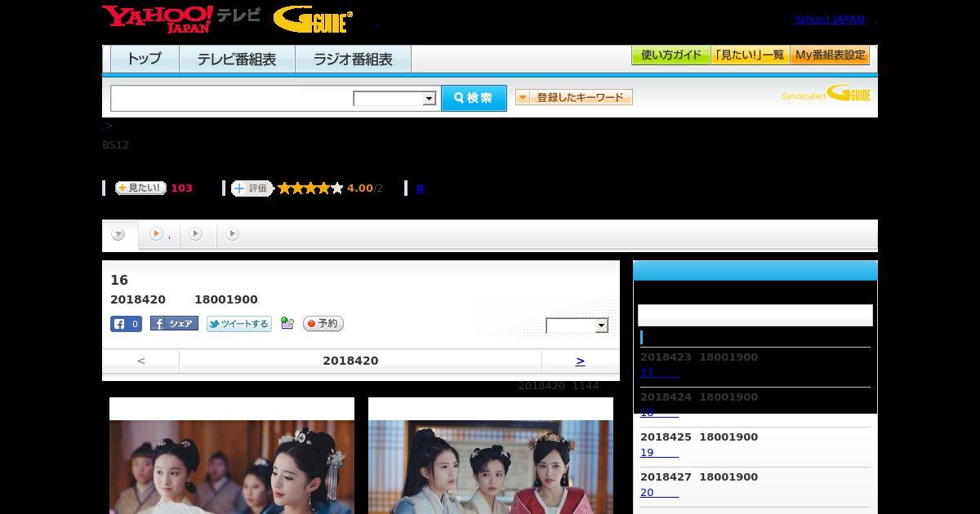Click the 2018423 18001900 schedule text
Screen dimensions: 980x514
coord(699,357)
